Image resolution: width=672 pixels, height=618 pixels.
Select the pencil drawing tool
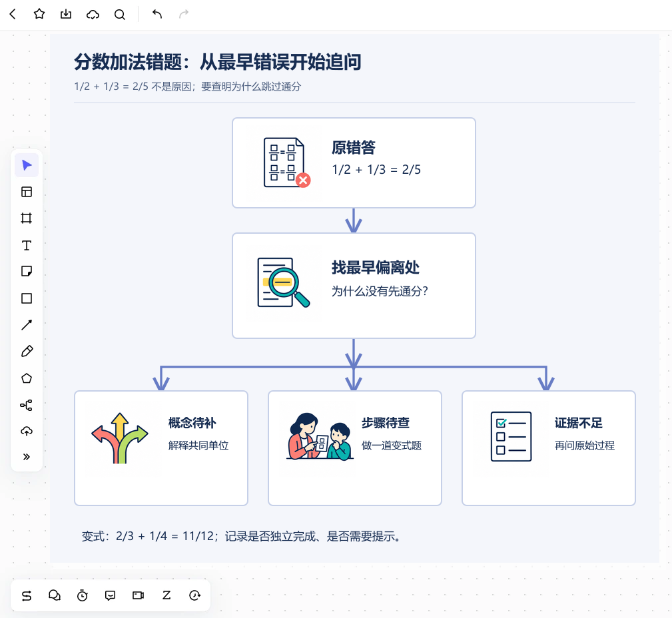pyautogui.click(x=27, y=352)
